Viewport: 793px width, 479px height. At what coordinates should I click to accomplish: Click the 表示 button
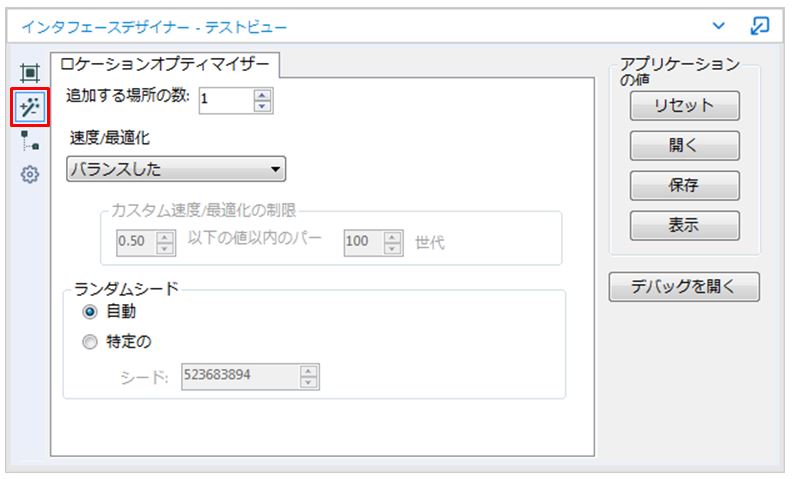(x=684, y=226)
